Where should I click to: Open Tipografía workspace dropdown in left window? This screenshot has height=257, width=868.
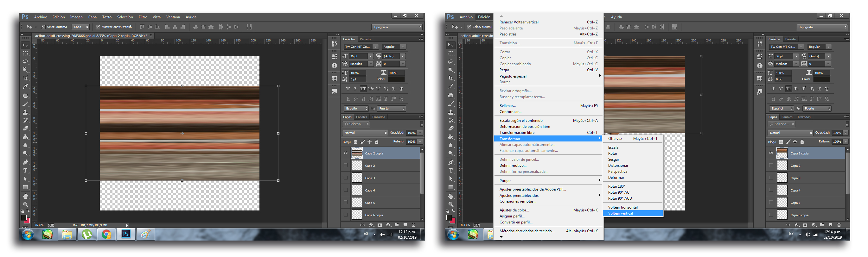pyautogui.click(x=397, y=27)
